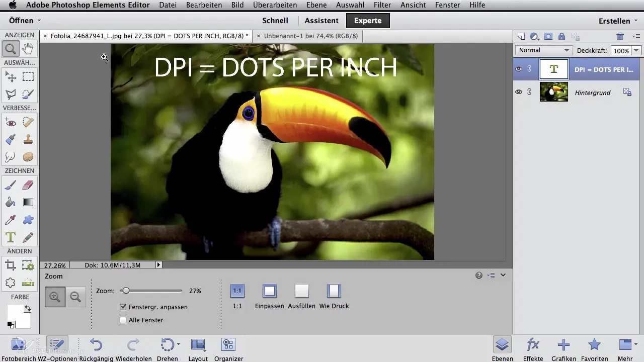644x362 pixels.
Task: Adjust the Zoom slider handle
Action: tap(126, 291)
